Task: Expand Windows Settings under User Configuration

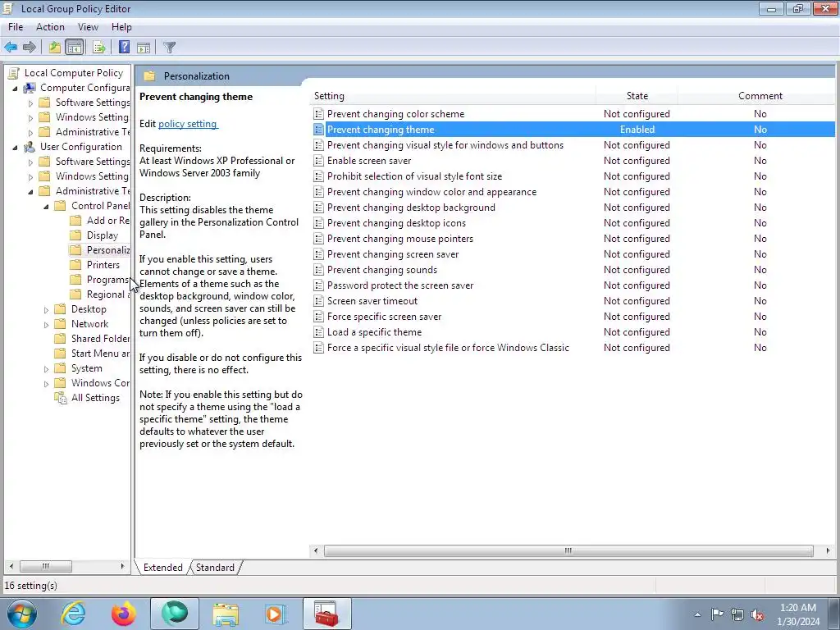Action: pos(30,177)
